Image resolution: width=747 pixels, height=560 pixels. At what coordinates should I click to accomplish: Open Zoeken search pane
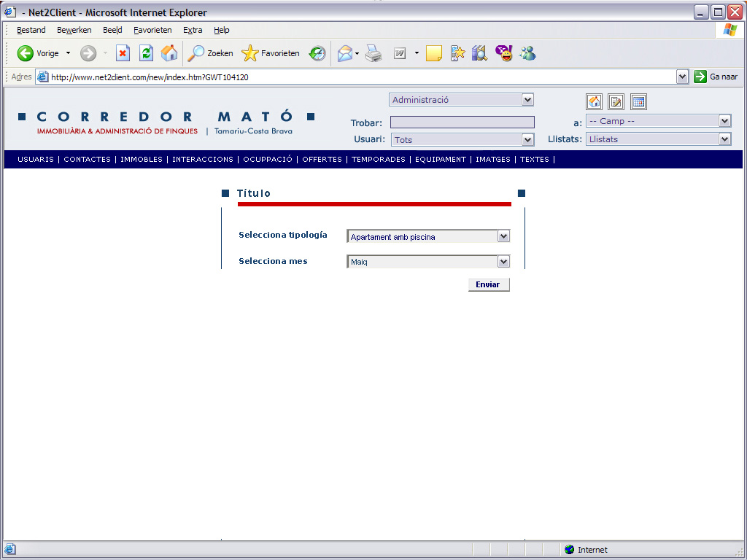click(210, 53)
